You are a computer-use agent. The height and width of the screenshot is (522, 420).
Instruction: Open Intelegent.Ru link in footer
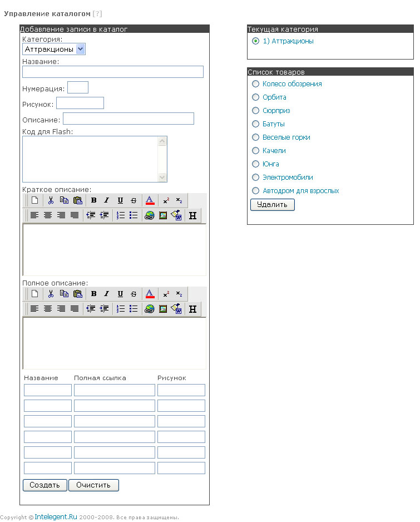[x=56, y=516]
